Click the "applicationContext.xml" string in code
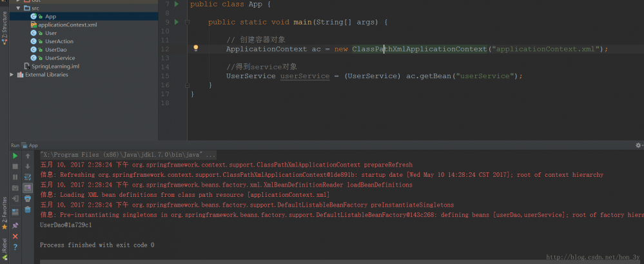This screenshot has width=644, height=264. 545,49
